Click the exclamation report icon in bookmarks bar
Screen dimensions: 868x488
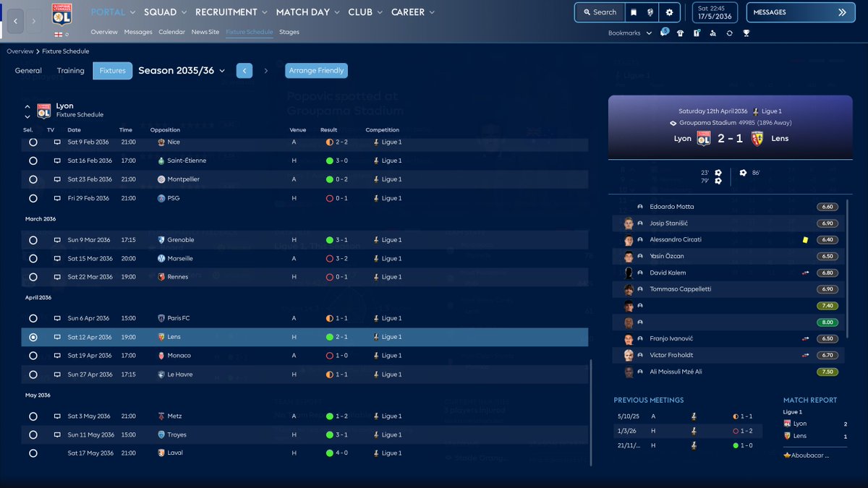coord(697,33)
